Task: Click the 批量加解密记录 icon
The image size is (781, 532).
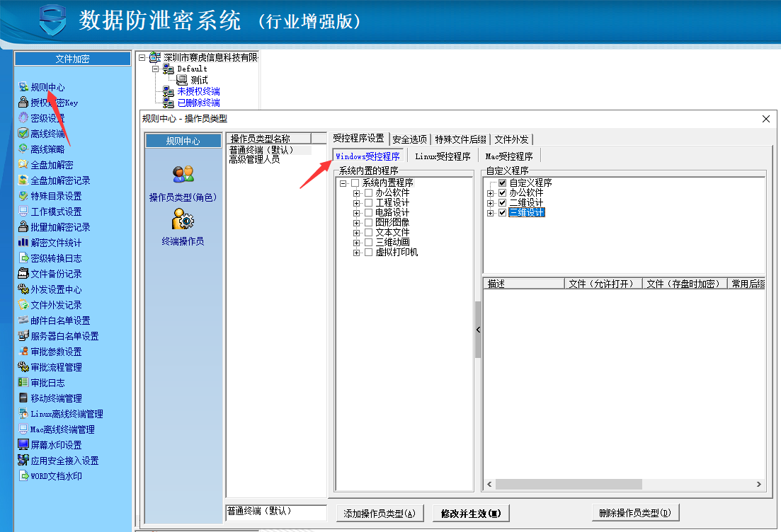Action: tap(23, 227)
